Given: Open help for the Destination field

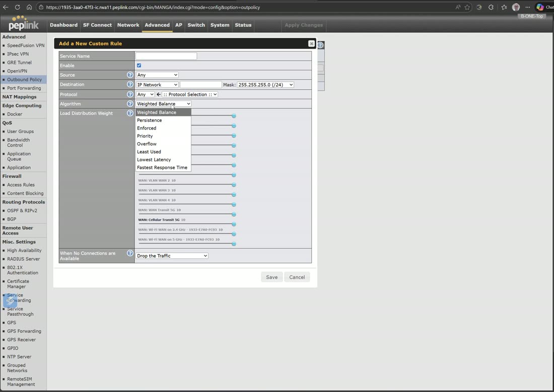Looking at the screenshot, I should click(x=130, y=85).
